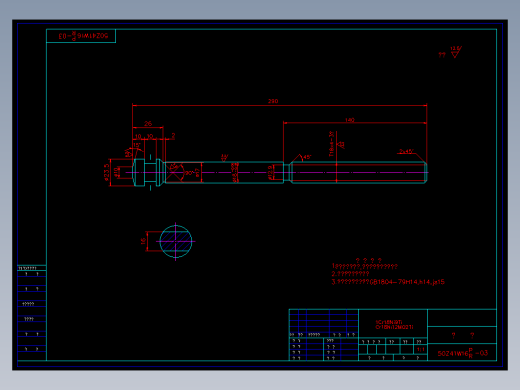Click the magenta centerline of the shaft
This screenshot has width=520, height=390.
[x=277, y=172]
